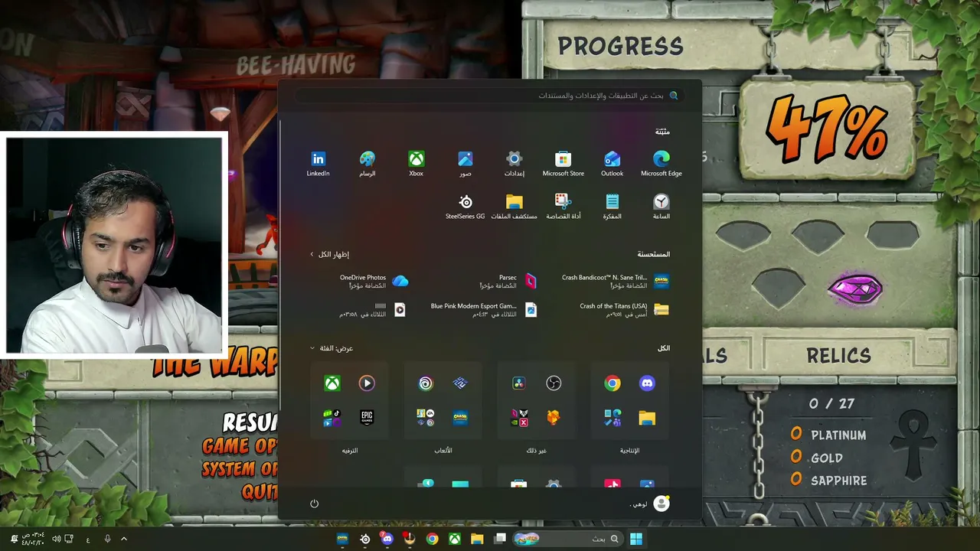The height and width of the screenshot is (551, 980).
Task: Open the Clock (الساعة) pinned app
Action: point(661,207)
